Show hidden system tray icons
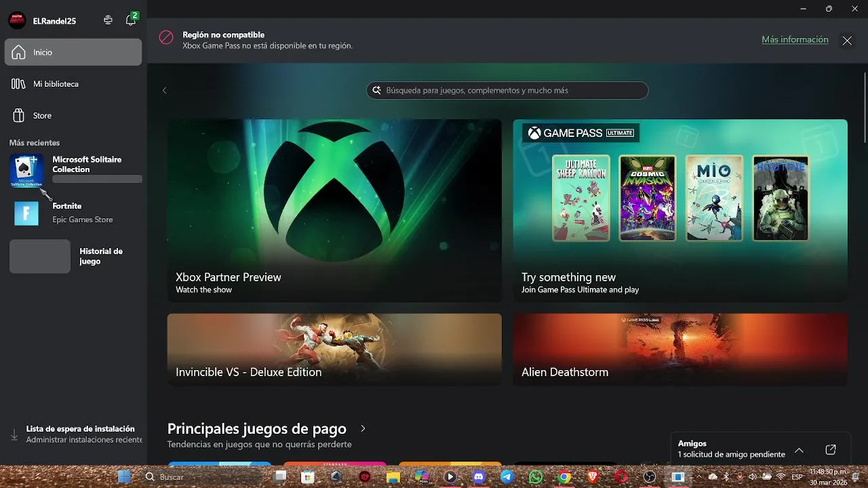This screenshot has width=868, height=488. (x=700, y=477)
